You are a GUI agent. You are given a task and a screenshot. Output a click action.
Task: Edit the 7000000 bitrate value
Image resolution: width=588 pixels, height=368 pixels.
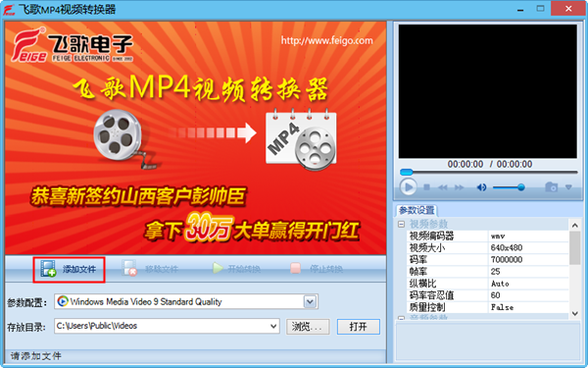click(x=528, y=259)
